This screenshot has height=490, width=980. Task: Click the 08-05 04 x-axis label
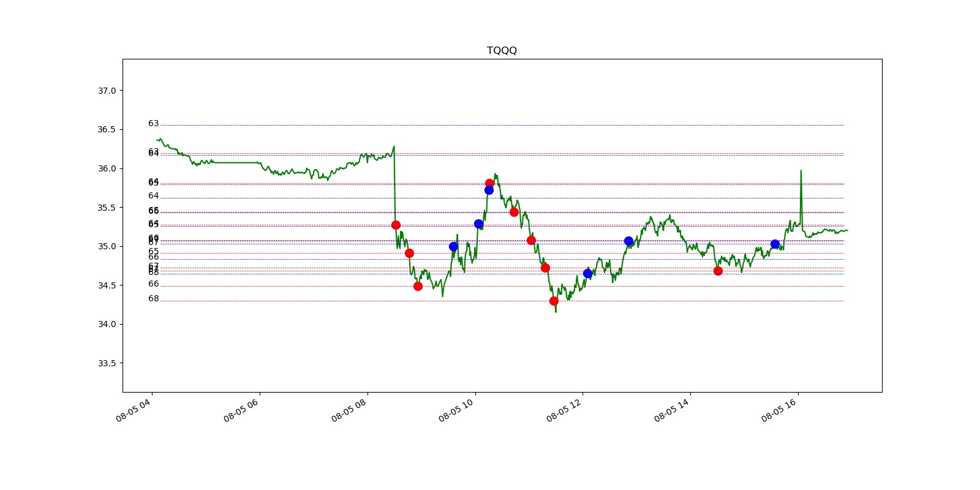(134, 410)
